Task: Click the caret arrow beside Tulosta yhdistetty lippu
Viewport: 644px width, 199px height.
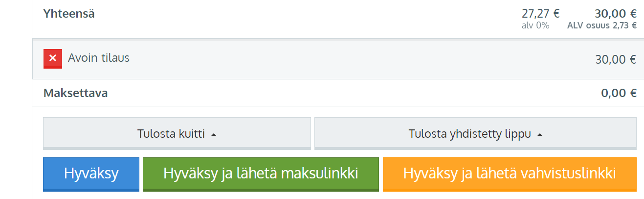Action: (x=540, y=134)
